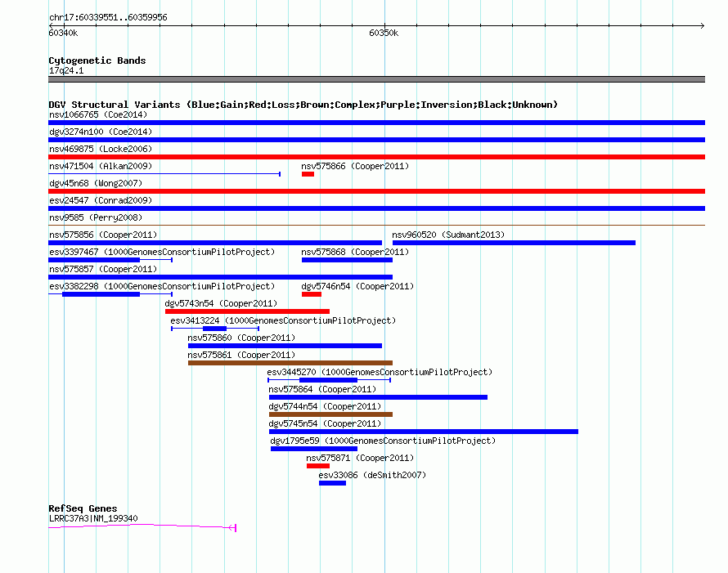Select the red dgv45n68 loss bar

[376, 191]
